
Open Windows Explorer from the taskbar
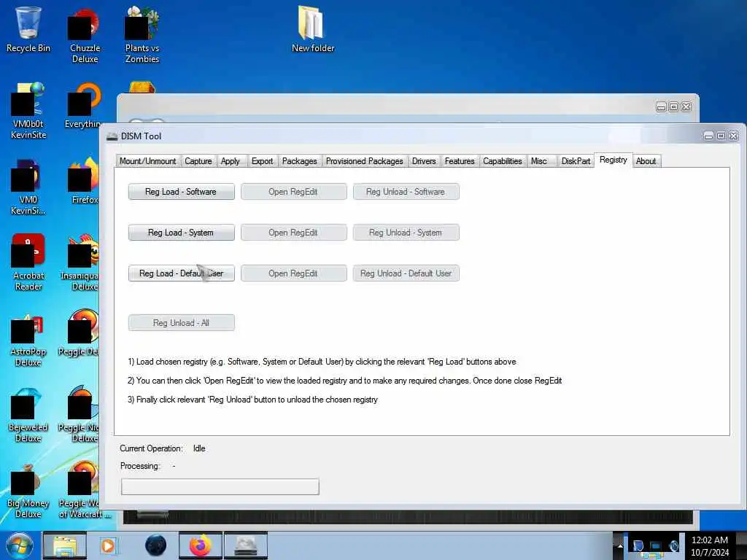65,545
